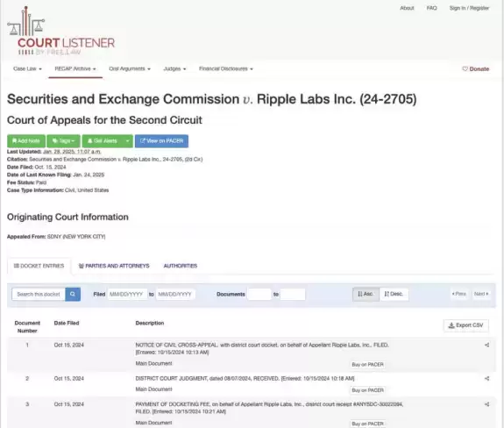Image resolution: width=504 pixels, height=428 pixels.
Task: Open View on PACER external link
Action: (161, 141)
